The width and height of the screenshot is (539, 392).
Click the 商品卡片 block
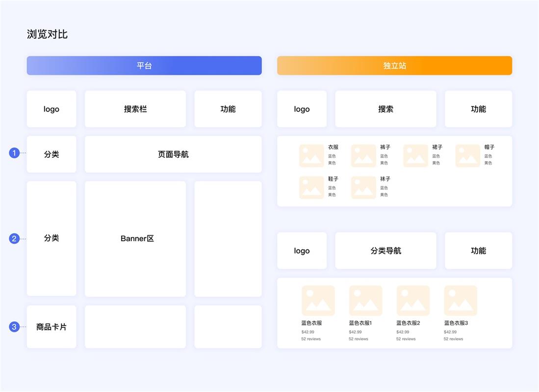tap(51, 327)
